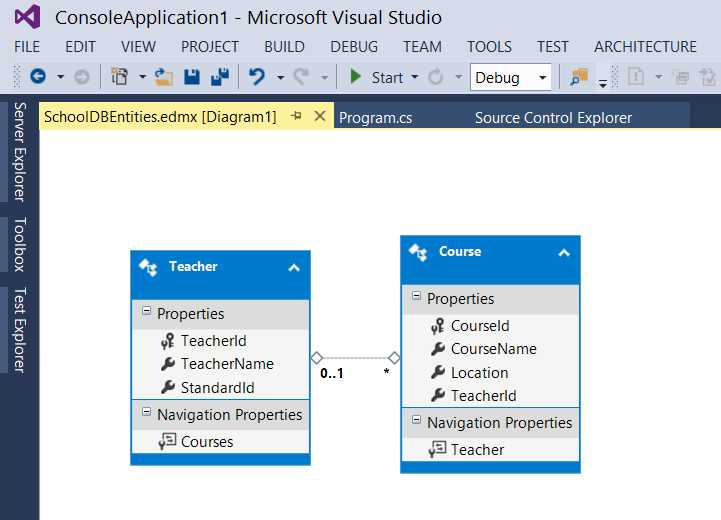Screen dimensions: 721x520
Task: Open the New Project dropdown arrow
Action: click(142, 77)
